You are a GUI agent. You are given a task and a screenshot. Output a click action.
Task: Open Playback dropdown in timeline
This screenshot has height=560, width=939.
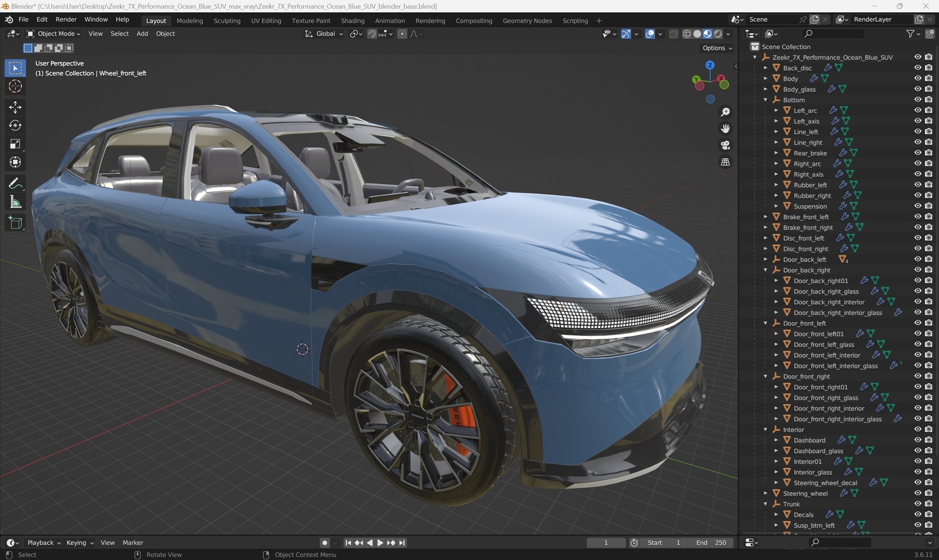click(x=44, y=543)
